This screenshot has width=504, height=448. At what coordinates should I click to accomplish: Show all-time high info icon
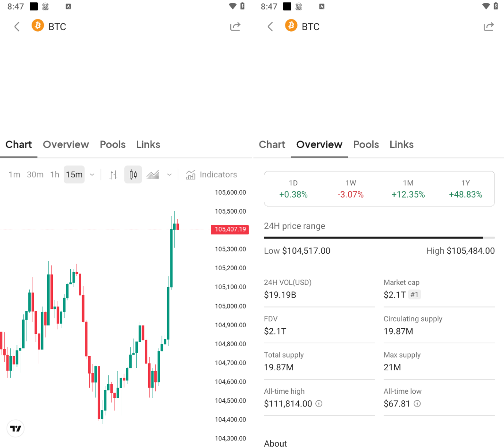click(319, 404)
